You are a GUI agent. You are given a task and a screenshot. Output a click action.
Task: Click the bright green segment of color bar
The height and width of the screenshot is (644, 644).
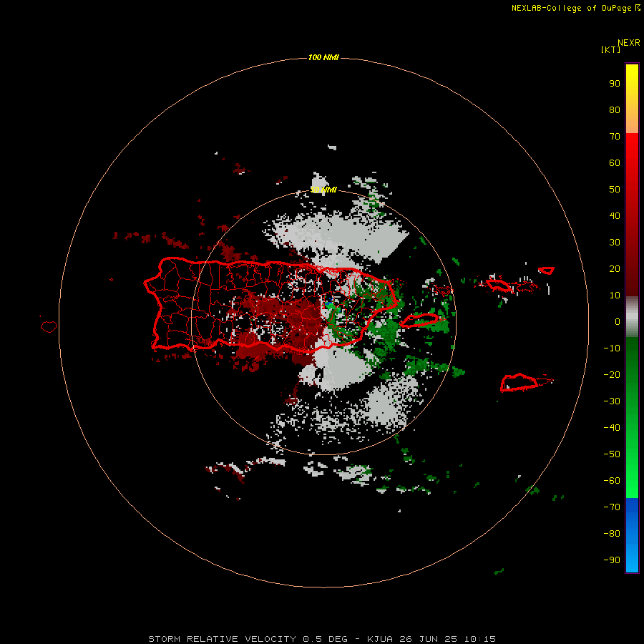point(632,418)
